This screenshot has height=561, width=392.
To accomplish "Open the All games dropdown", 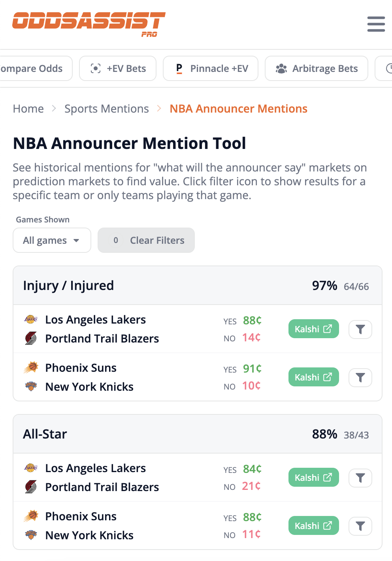I will coord(52,240).
